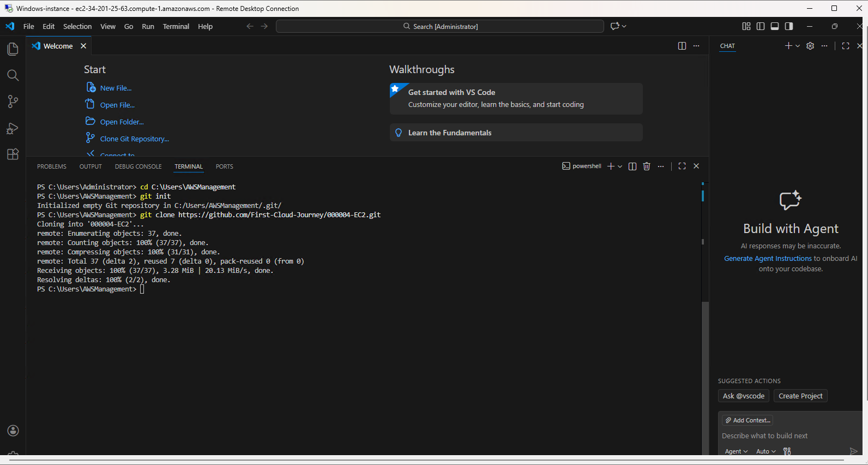This screenshot has width=868, height=465.
Task: Switch to the Debug Console tab
Action: point(138,166)
